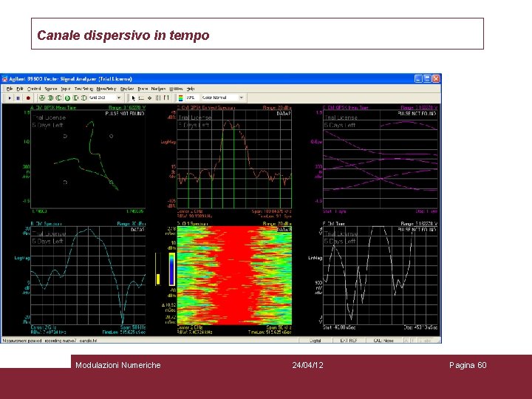Minimize the Agilent analyzer window
Viewport: 532px width, 399px height.
point(419,79)
